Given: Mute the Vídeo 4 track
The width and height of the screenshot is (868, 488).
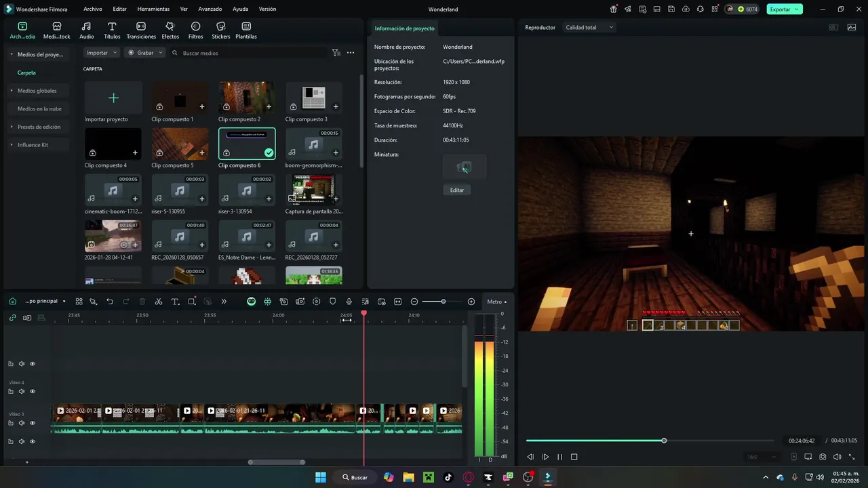Looking at the screenshot, I should coord(22,391).
